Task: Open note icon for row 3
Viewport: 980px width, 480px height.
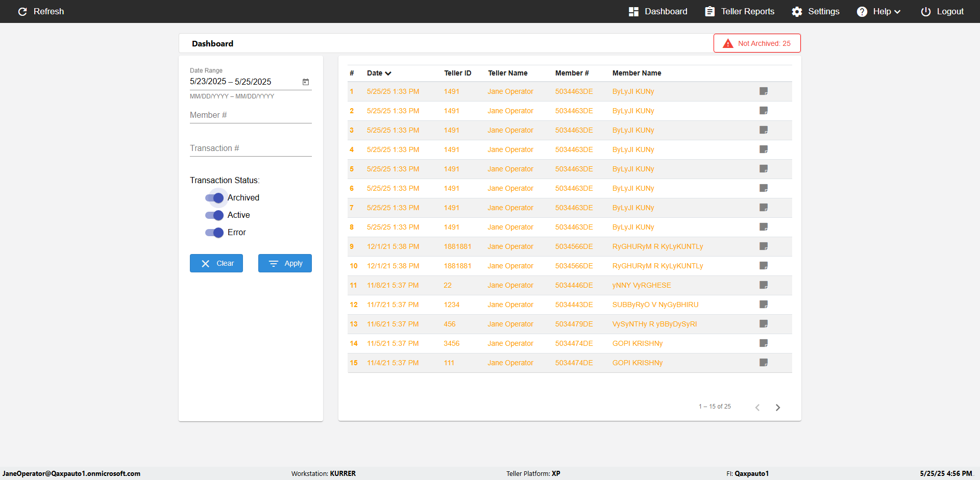Action: pos(764,130)
